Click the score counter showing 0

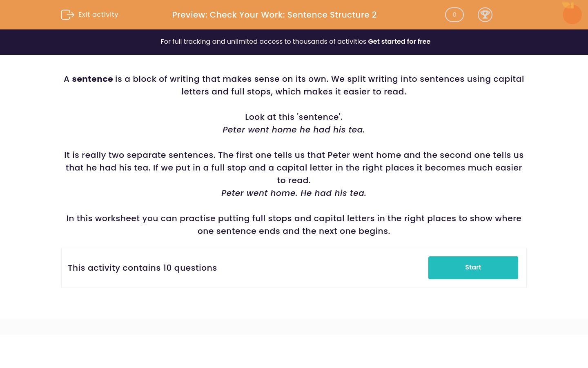coord(454,15)
